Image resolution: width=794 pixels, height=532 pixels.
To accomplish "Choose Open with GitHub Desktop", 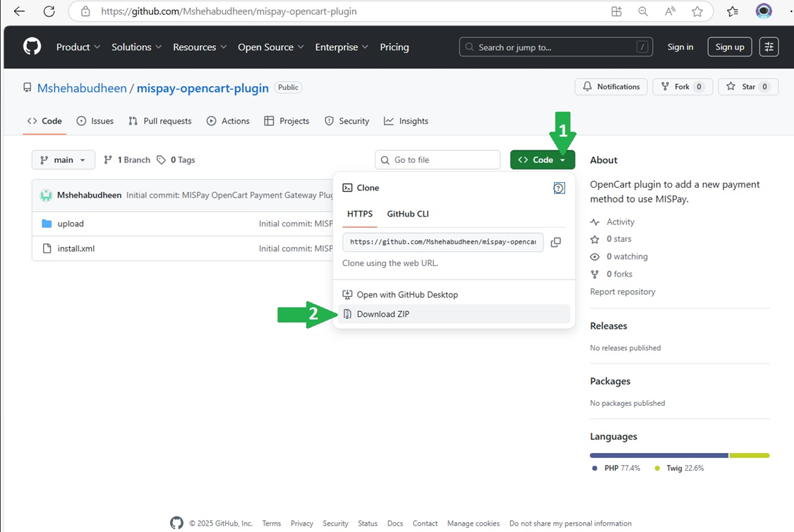I will pyautogui.click(x=454, y=295).
